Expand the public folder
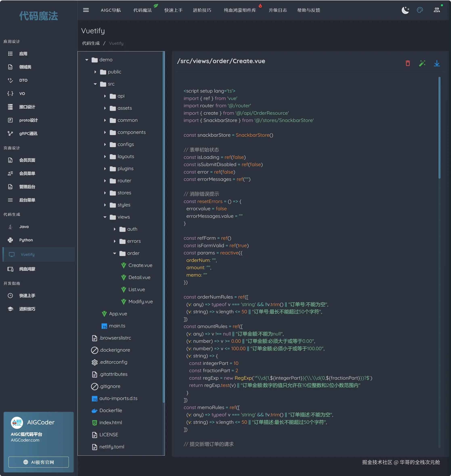The width and height of the screenshot is (451, 476). tap(95, 72)
